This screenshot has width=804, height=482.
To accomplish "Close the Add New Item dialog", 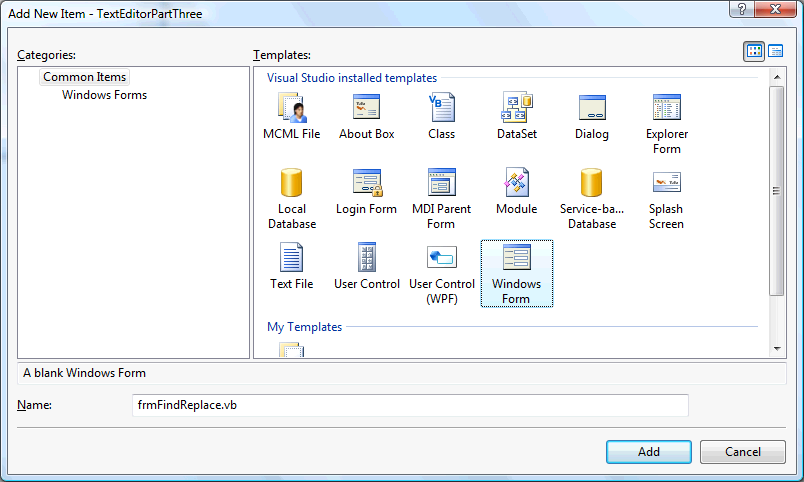I will 776,9.
